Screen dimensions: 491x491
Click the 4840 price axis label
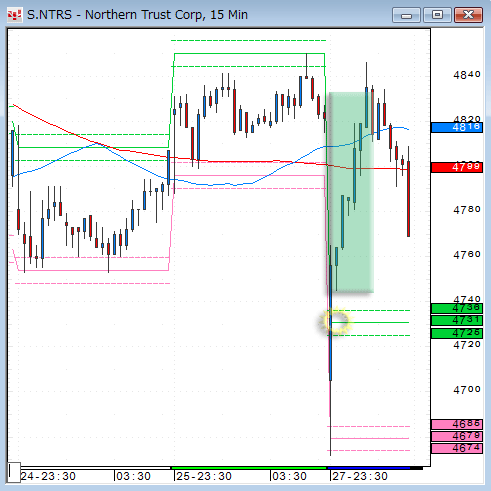[467, 75]
